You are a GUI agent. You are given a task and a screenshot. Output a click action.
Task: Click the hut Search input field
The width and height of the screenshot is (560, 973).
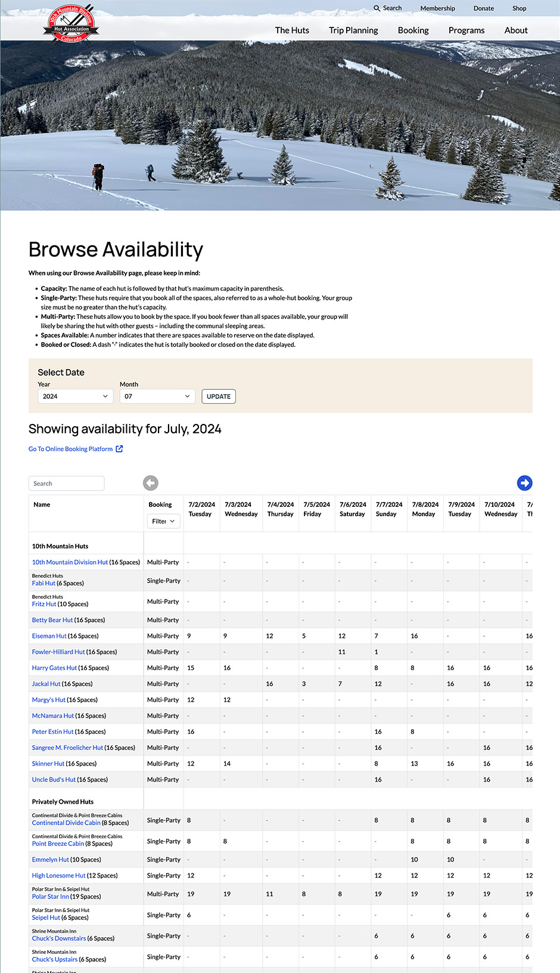(x=67, y=484)
